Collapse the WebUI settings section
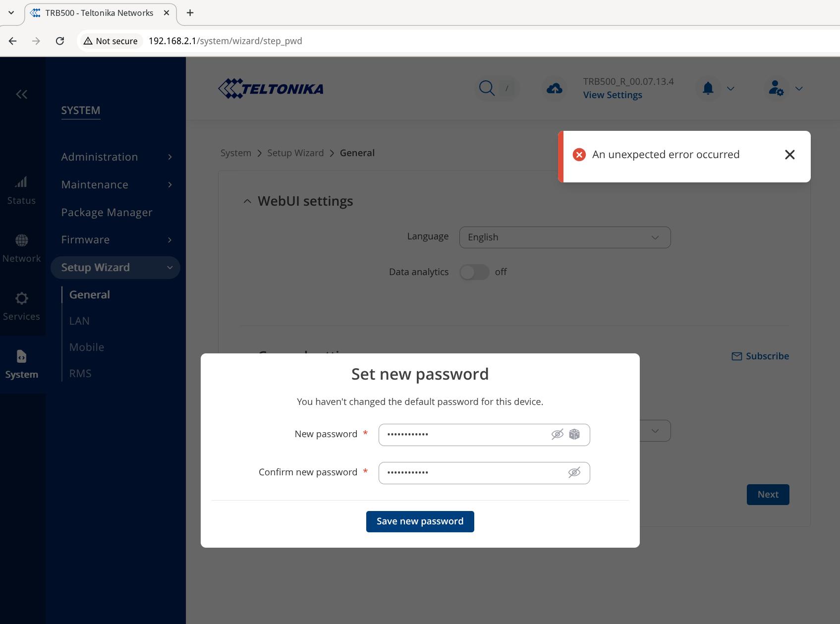 (x=247, y=201)
